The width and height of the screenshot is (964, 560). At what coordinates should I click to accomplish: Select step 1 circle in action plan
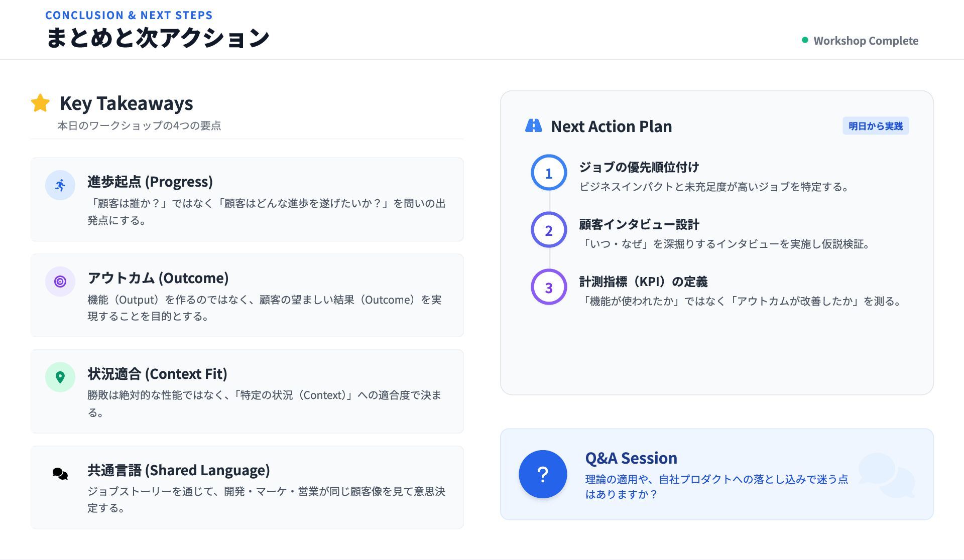pos(549,173)
